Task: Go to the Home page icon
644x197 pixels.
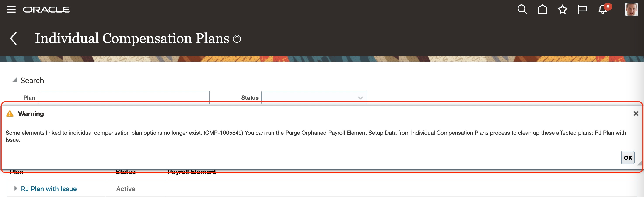Action: click(542, 10)
